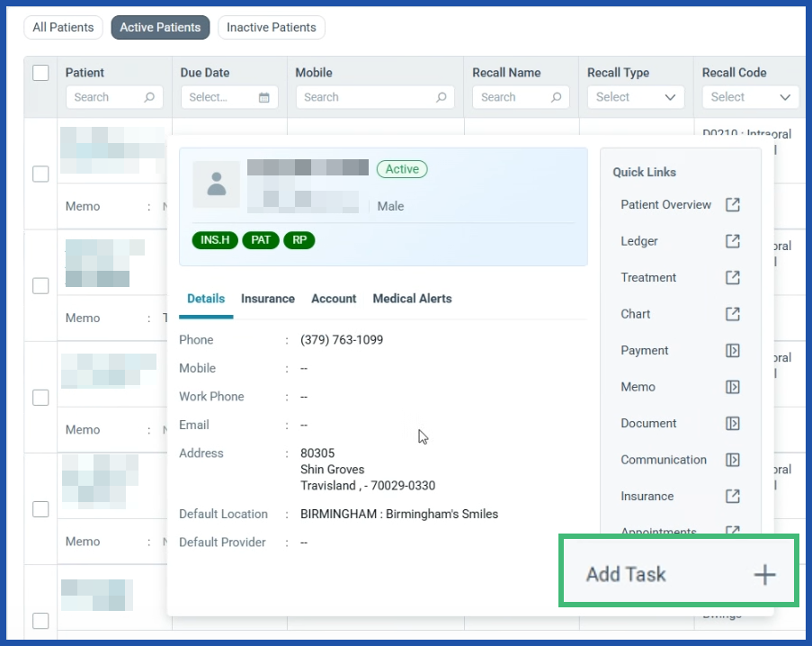Open the Communication panel icon
The width and height of the screenshot is (812, 646).
coord(732,460)
